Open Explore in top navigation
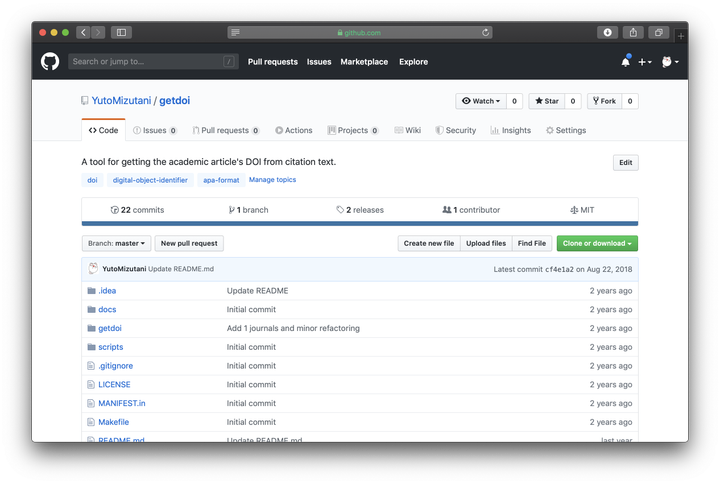 coord(413,62)
